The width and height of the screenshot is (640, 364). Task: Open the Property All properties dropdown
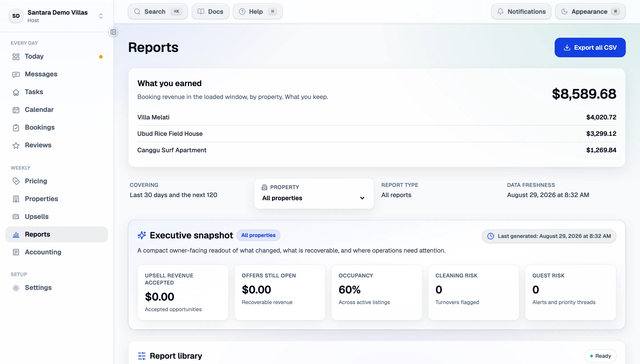(314, 193)
